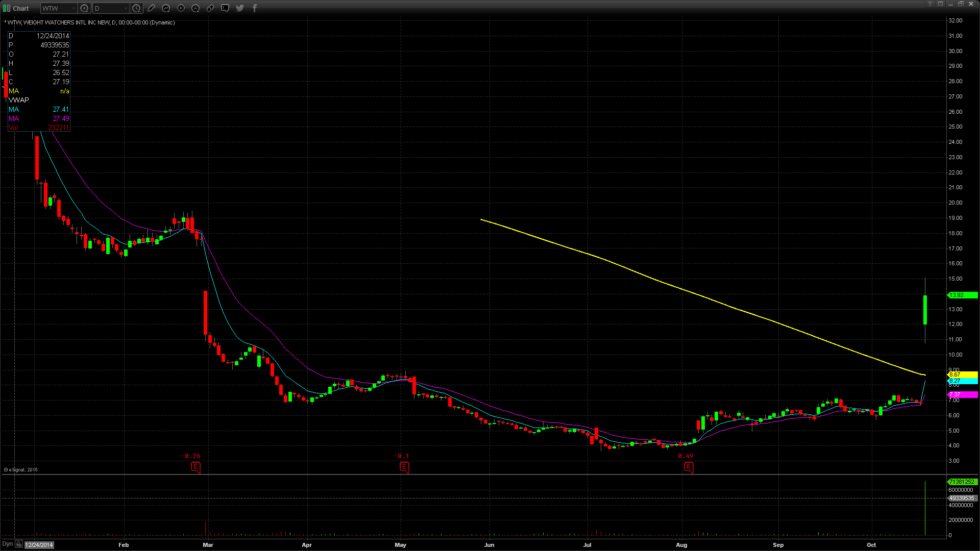This screenshot has height=551, width=980.
Task: Open the auto-scale A menu
Action: [x=195, y=8]
